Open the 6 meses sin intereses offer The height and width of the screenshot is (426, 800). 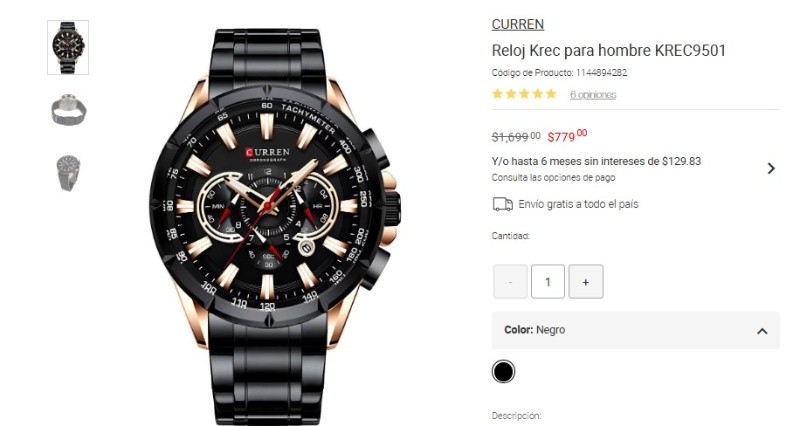[596, 161]
